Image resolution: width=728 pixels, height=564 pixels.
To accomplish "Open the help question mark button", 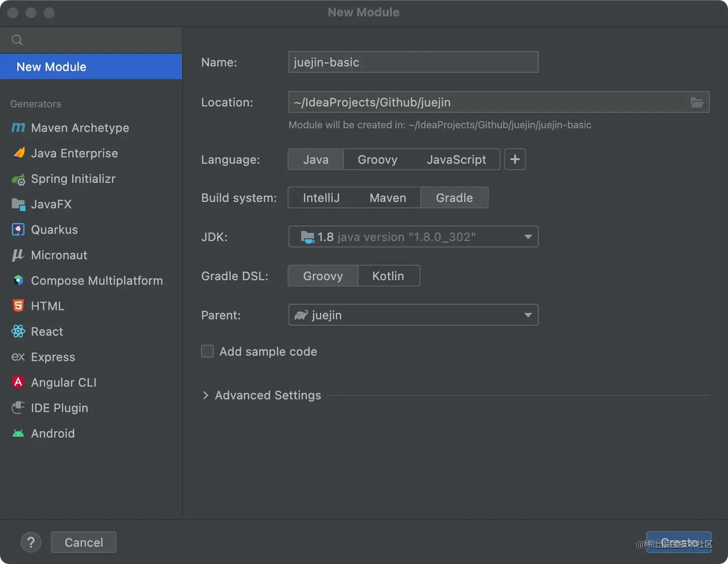I will (31, 542).
